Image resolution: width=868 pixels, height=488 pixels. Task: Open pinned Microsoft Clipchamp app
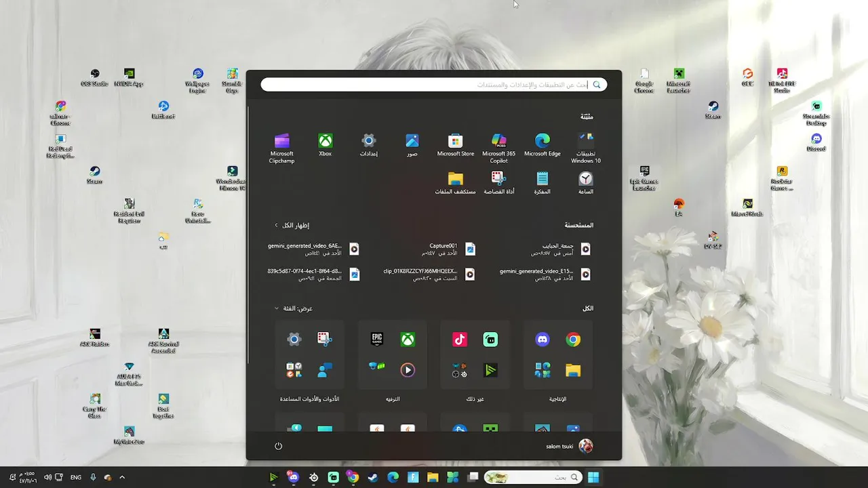point(281,148)
